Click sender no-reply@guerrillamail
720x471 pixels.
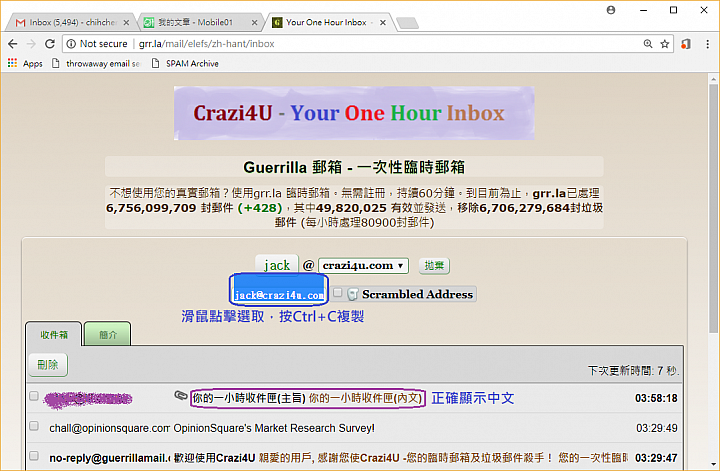pyautogui.click(x=109, y=458)
